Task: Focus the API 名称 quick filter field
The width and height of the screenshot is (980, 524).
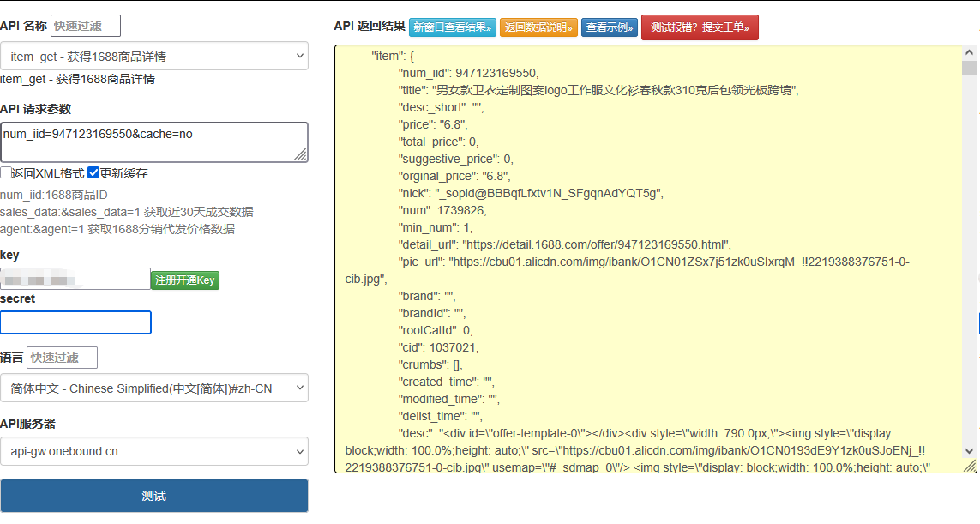Action: coord(86,26)
